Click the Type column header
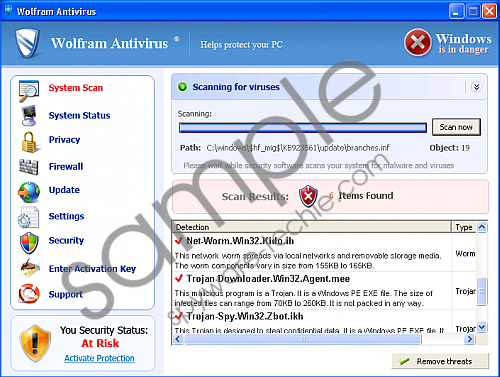Image resolution: width=500 pixels, height=377 pixels. pyautogui.click(x=464, y=227)
